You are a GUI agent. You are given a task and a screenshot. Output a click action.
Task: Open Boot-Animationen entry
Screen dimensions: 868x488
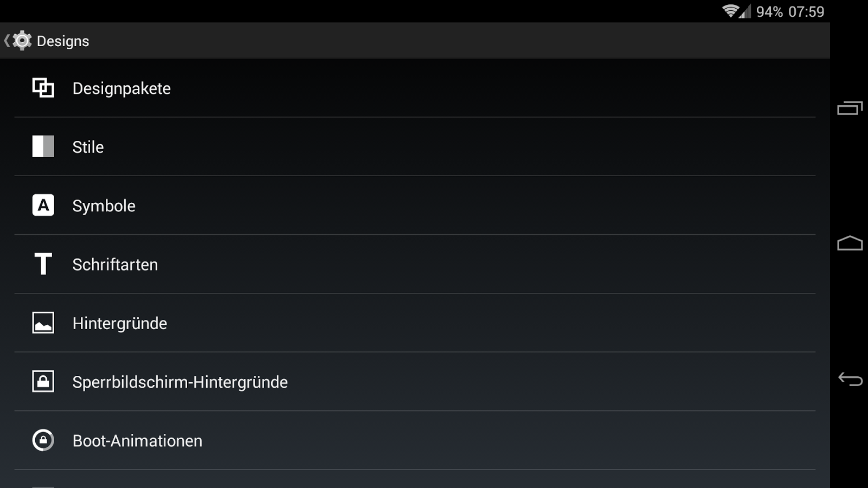(x=137, y=441)
